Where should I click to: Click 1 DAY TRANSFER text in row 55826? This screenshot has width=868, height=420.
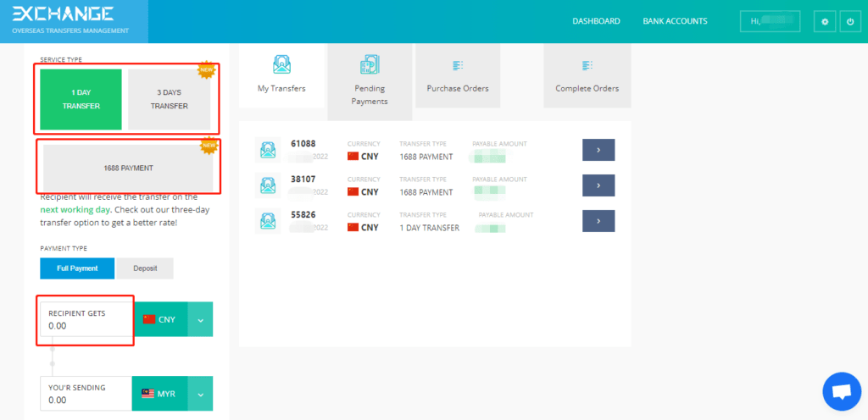(430, 228)
